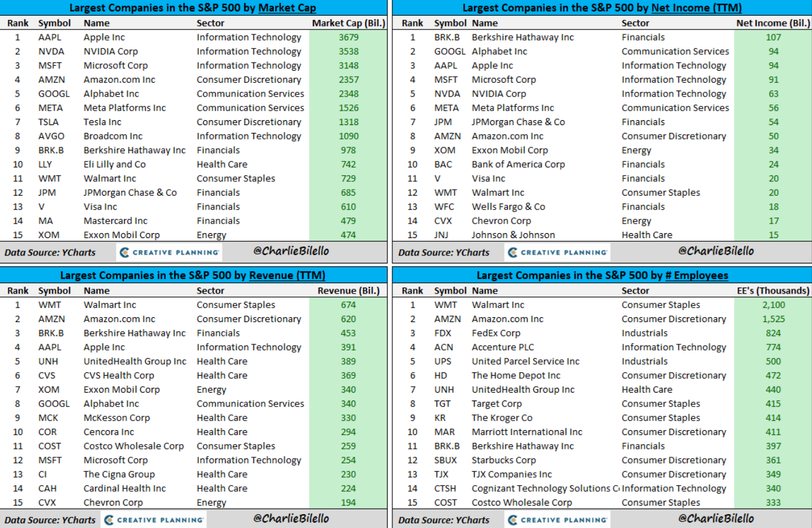Select 'Marriott International Inc' name cell
Screen dimensions: 812x528
(527, 432)
